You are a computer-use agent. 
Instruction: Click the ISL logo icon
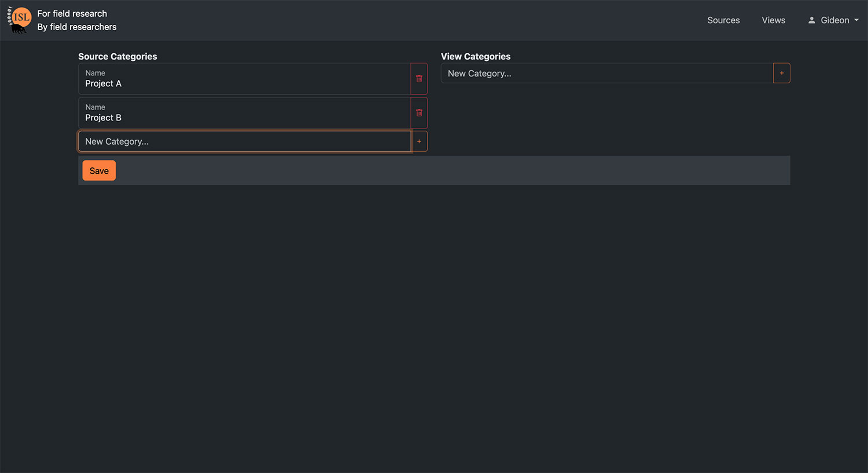pos(19,20)
